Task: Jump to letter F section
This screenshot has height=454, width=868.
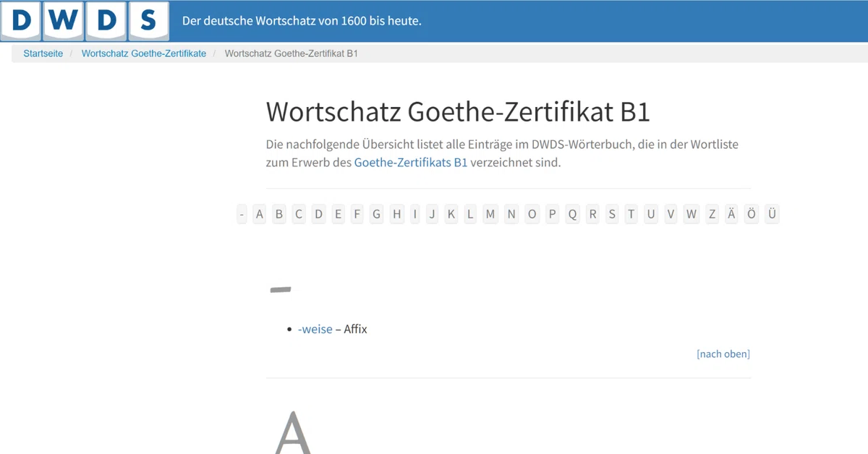Action: pos(357,214)
